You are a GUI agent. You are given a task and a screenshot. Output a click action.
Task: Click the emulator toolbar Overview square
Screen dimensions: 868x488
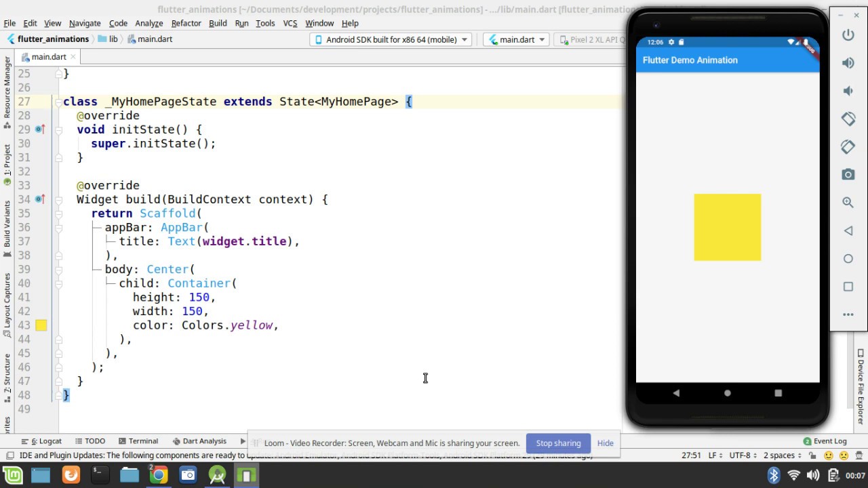click(848, 287)
